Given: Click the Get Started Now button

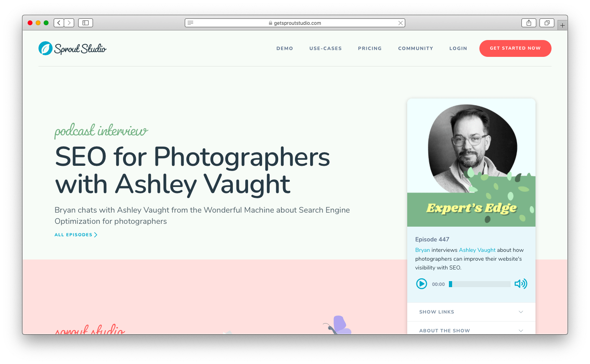Looking at the screenshot, I should click(515, 48).
